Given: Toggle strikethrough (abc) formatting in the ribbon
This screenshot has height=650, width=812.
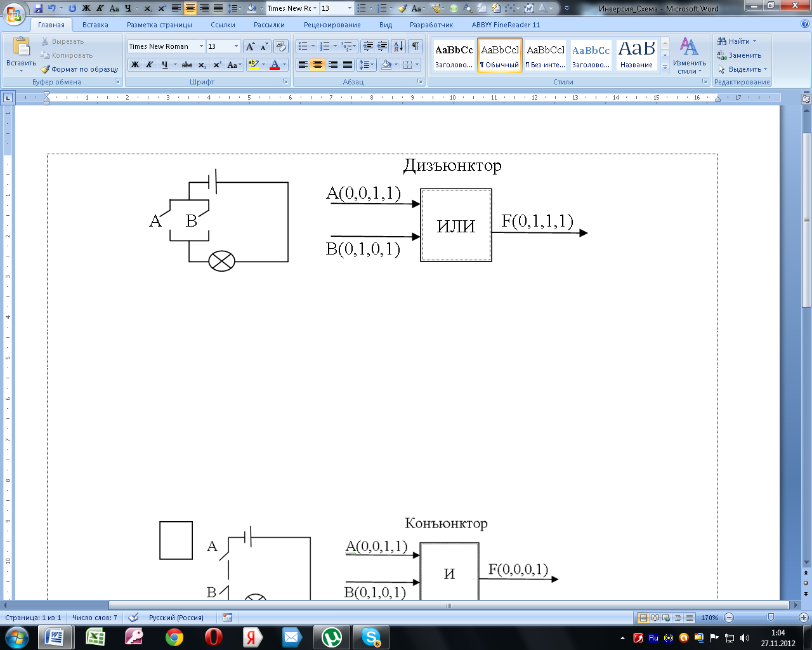Looking at the screenshot, I should (187, 65).
